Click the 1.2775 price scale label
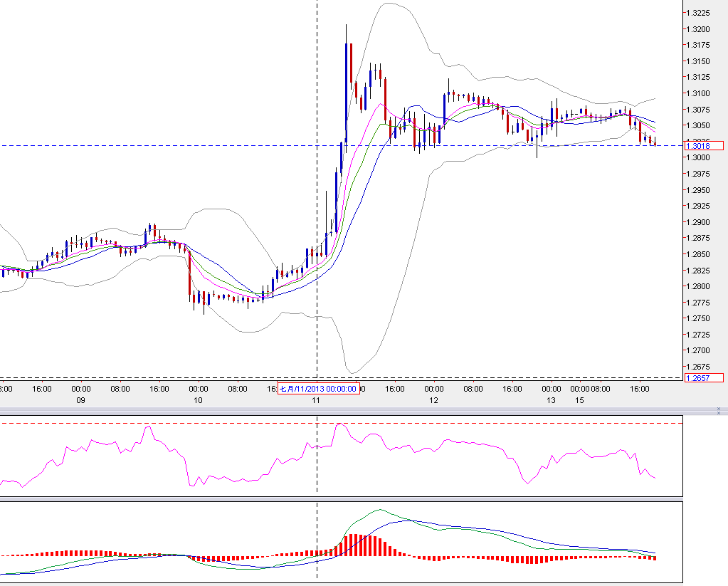Screen dimensions: 728x586 (698, 303)
